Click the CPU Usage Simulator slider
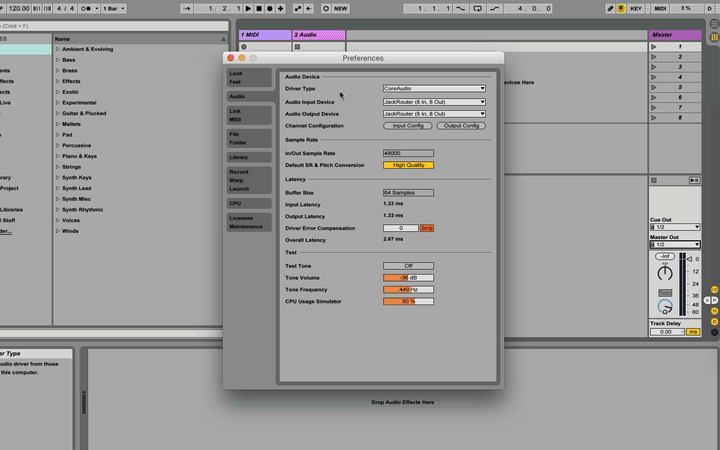Screen dimensions: 720x450 point(408,302)
